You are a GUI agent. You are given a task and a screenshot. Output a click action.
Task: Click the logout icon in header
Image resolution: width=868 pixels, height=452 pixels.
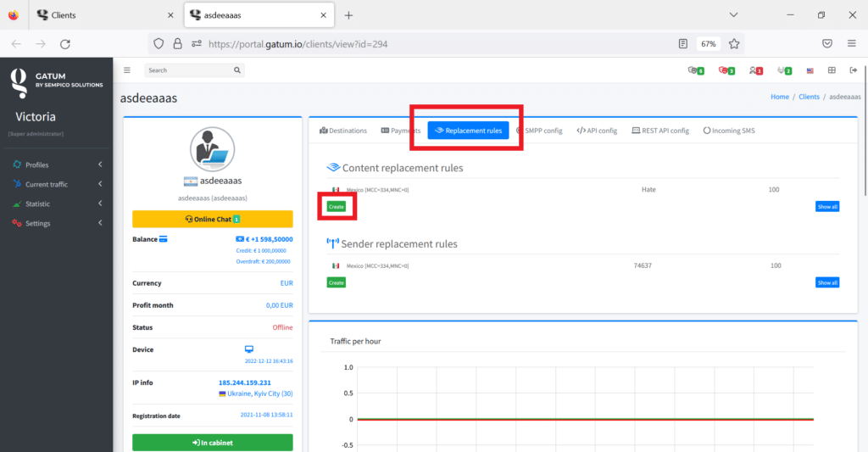pyautogui.click(x=853, y=70)
